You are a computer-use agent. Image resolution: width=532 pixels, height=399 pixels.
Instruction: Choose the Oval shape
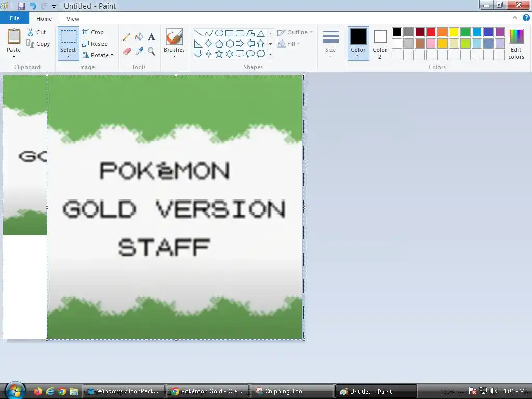(x=219, y=33)
